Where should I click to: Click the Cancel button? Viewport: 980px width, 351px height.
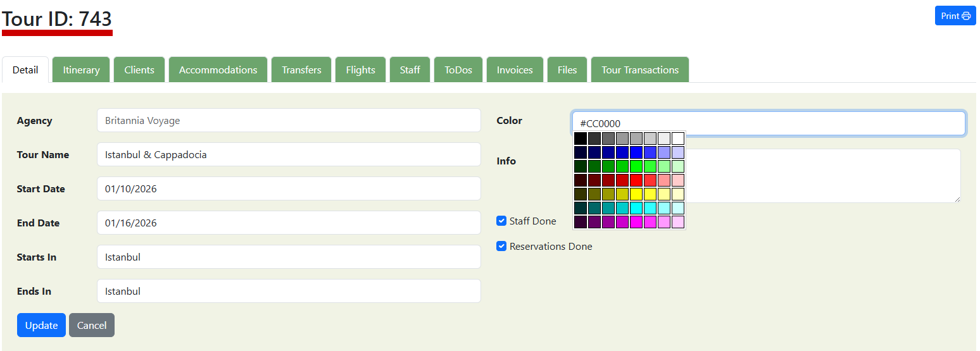pos(92,325)
